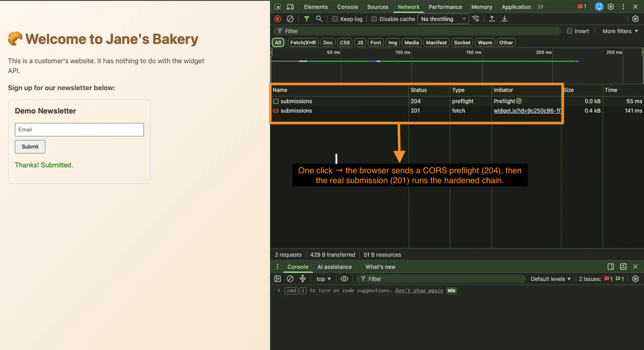
Task: Expand the More filters dropdown
Action: pos(620,31)
